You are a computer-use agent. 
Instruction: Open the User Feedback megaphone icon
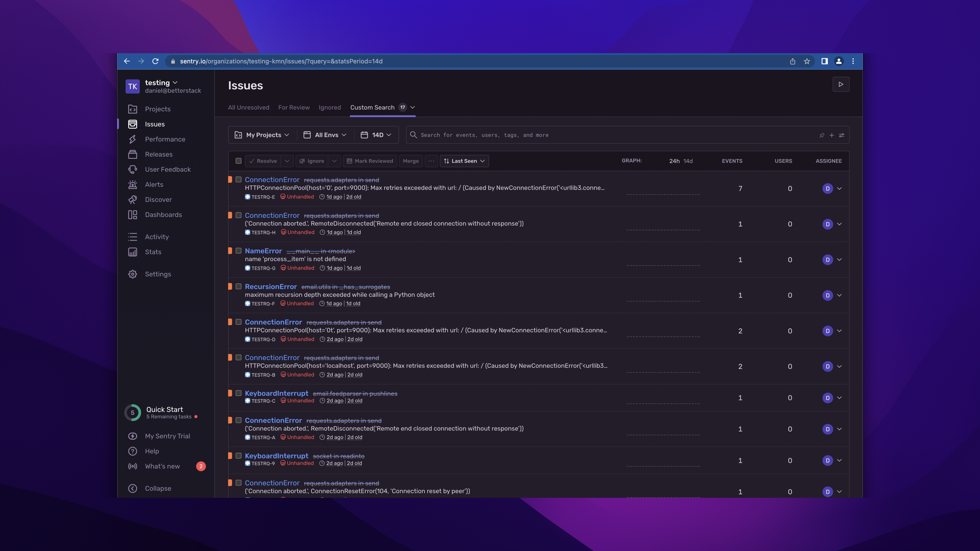(132, 169)
